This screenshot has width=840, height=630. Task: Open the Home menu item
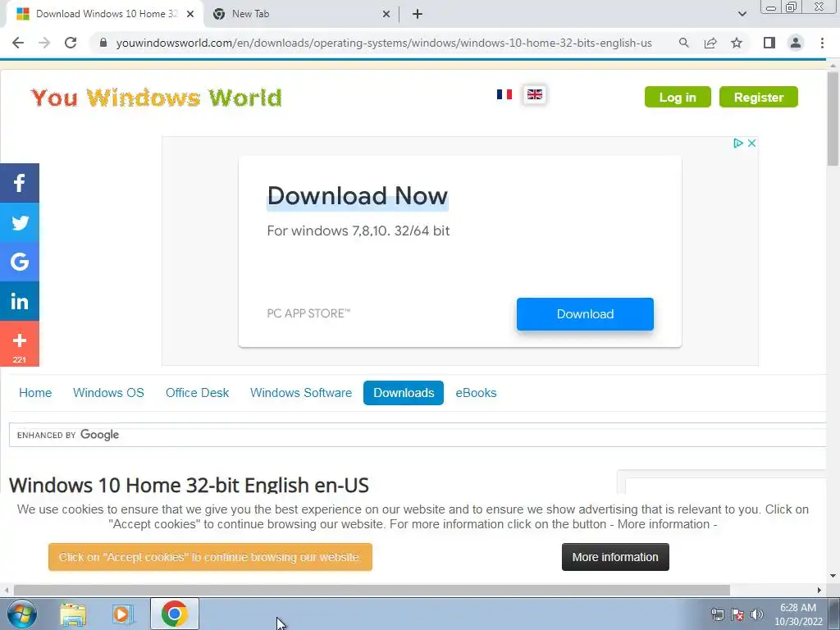pos(35,393)
